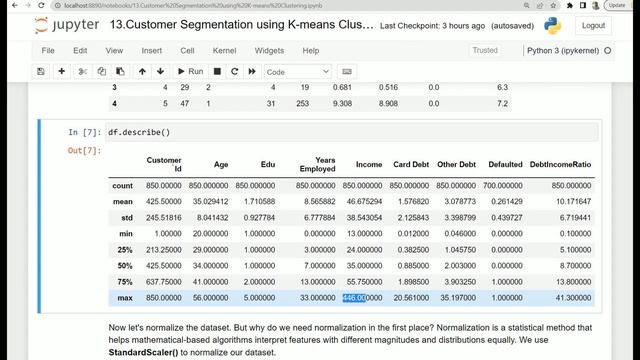The height and width of the screenshot is (360, 640).
Task: Click the browser zoom magnifier icon
Action: click(x=527, y=5)
